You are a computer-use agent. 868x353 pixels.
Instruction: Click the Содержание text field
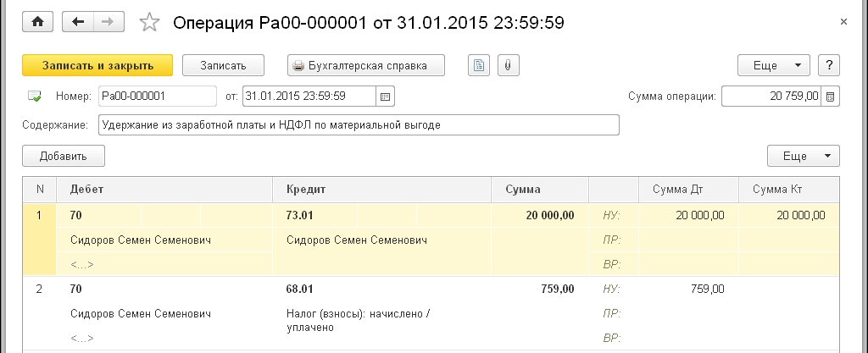[x=359, y=125]
